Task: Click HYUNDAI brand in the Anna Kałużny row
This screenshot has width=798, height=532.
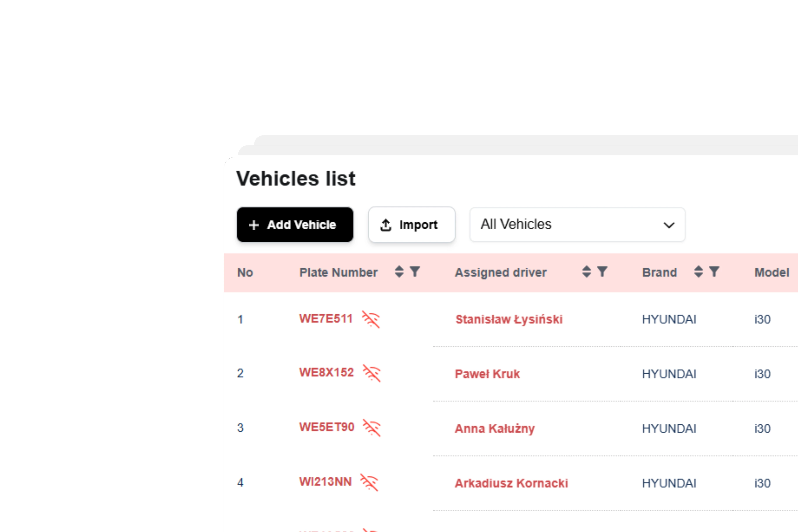Action: (669, 429)
